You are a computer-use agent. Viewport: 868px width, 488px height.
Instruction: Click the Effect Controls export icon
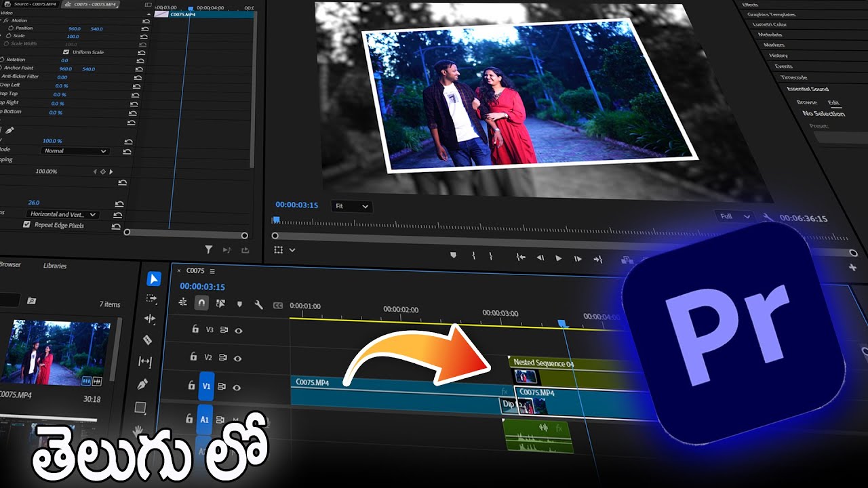[x=245, y=250]
